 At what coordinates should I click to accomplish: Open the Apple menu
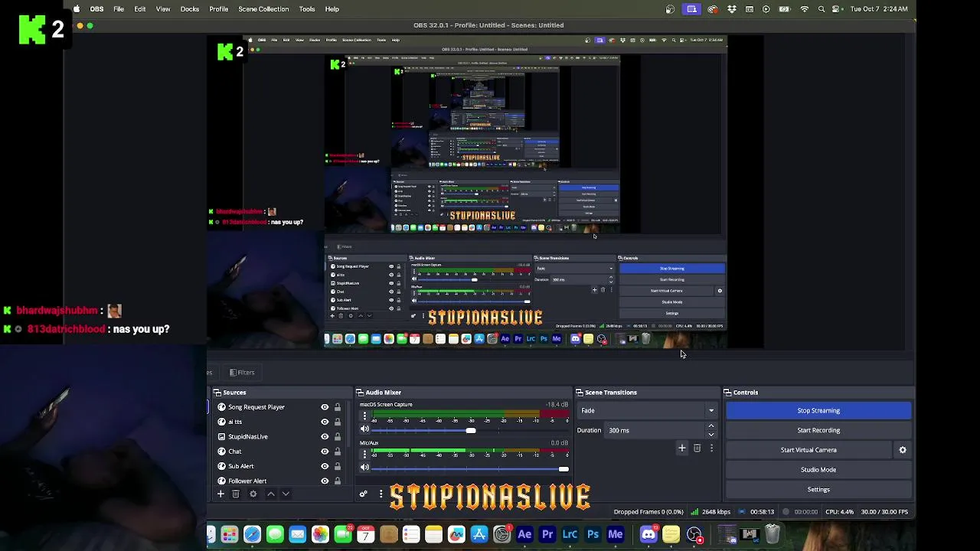coord(77,9)
